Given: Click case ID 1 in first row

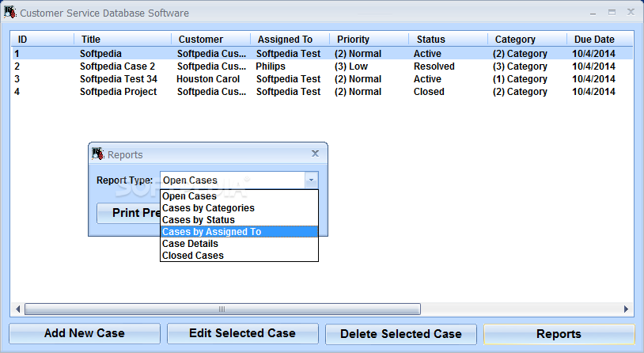Looking at the screenshot, I should click(x=17, y=53).
